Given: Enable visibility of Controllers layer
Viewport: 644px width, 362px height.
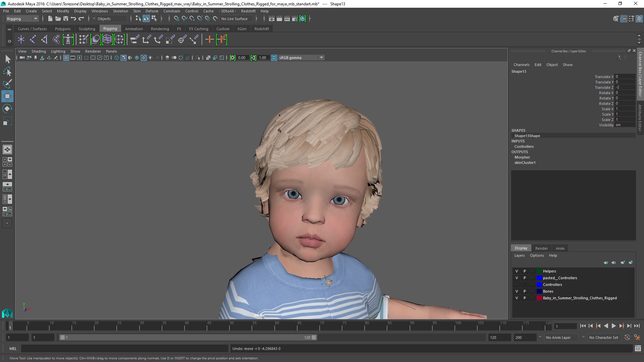Looking at the screenshot, I should click(517, 285).
